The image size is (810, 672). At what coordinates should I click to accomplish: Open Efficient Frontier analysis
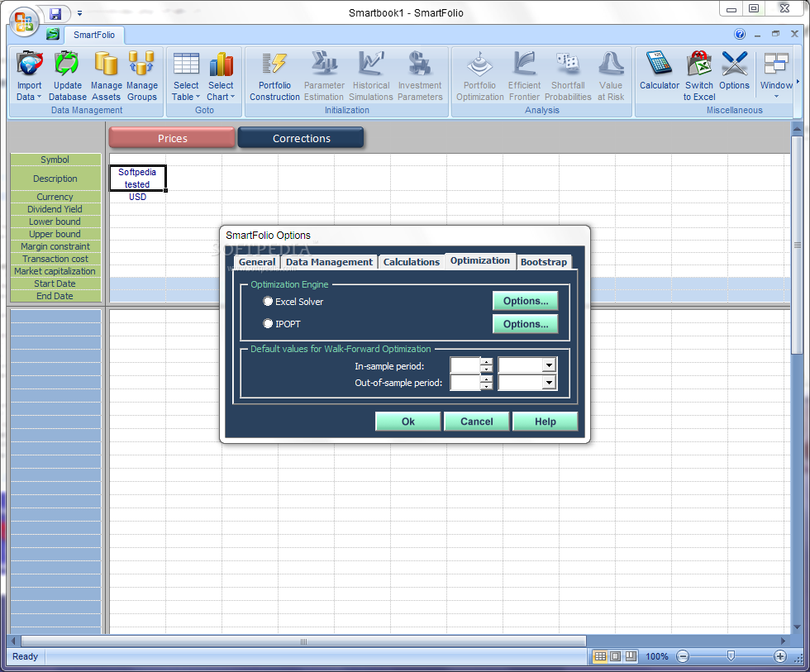point(524,76)
